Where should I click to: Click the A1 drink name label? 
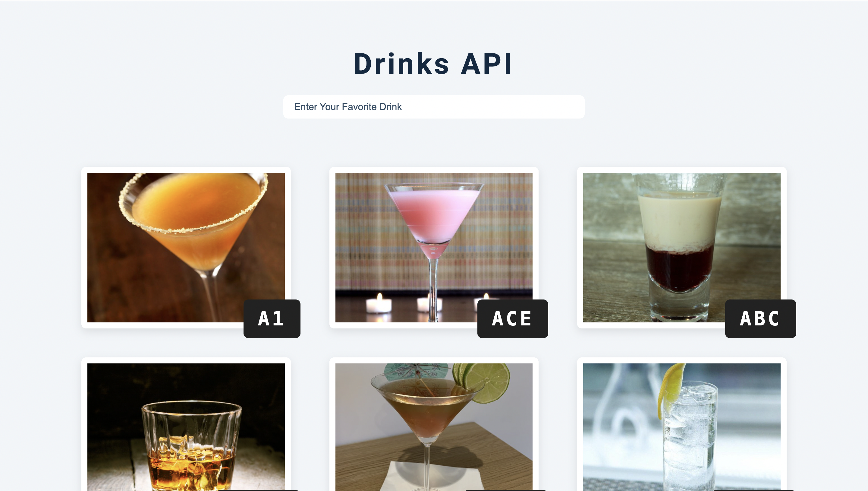(272, 319)
